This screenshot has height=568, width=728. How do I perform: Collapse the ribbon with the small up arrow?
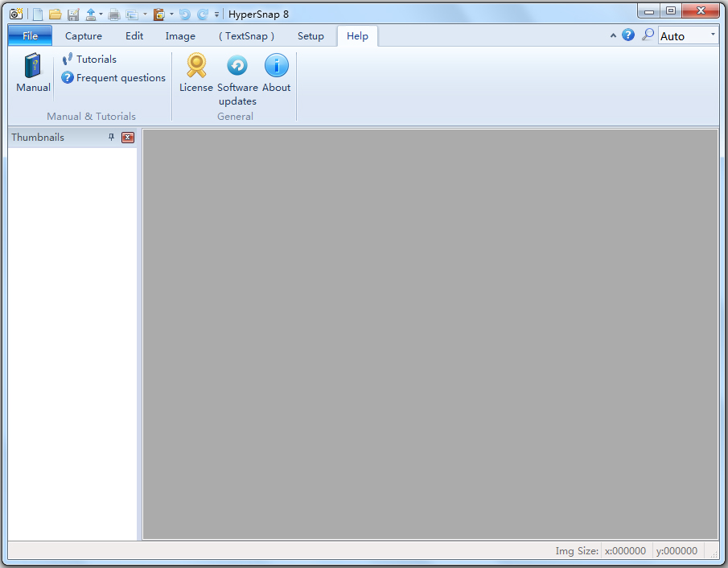613,35
